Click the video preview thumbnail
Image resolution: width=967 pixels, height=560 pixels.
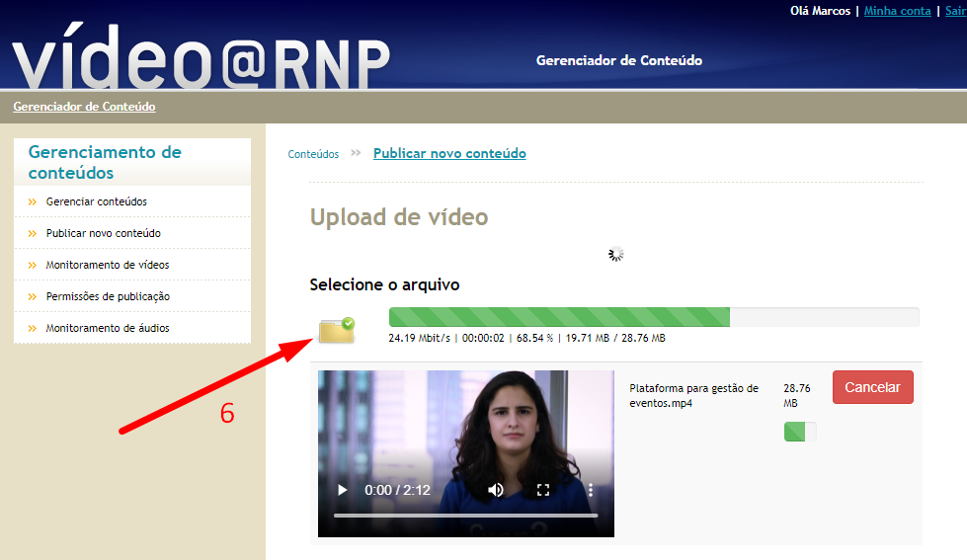[465, 453]
